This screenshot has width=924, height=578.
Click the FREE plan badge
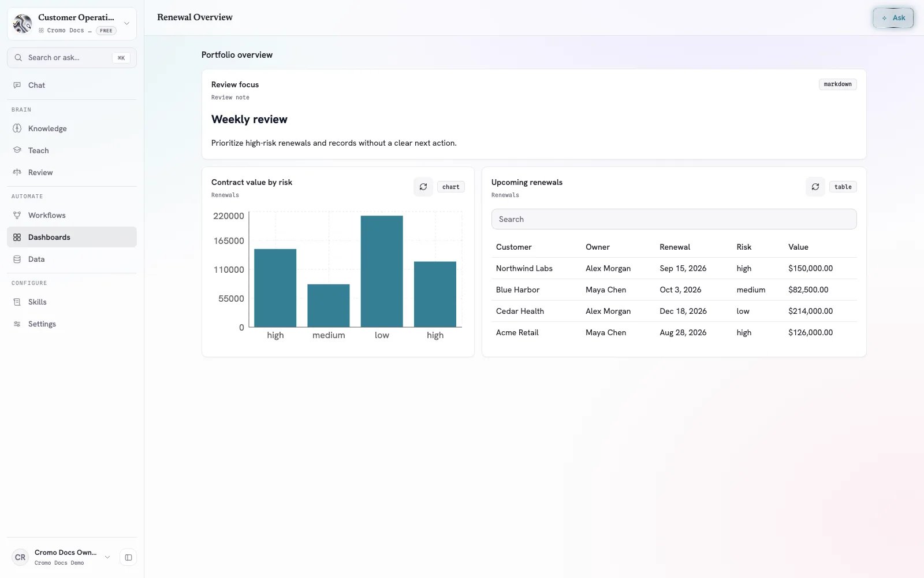[106, 31]
